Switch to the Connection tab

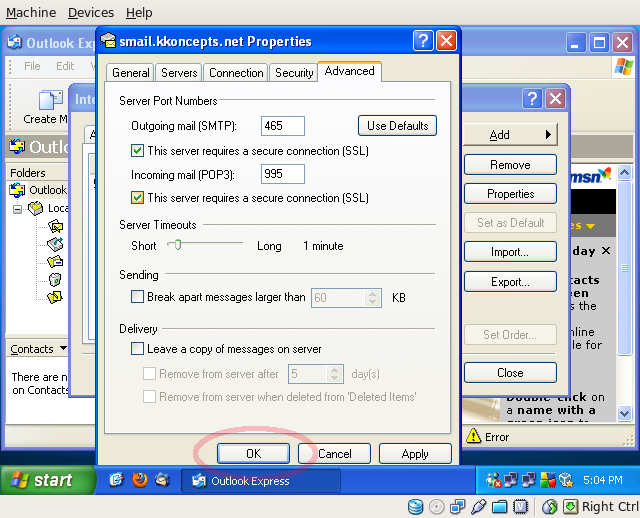tap(236, 73)
